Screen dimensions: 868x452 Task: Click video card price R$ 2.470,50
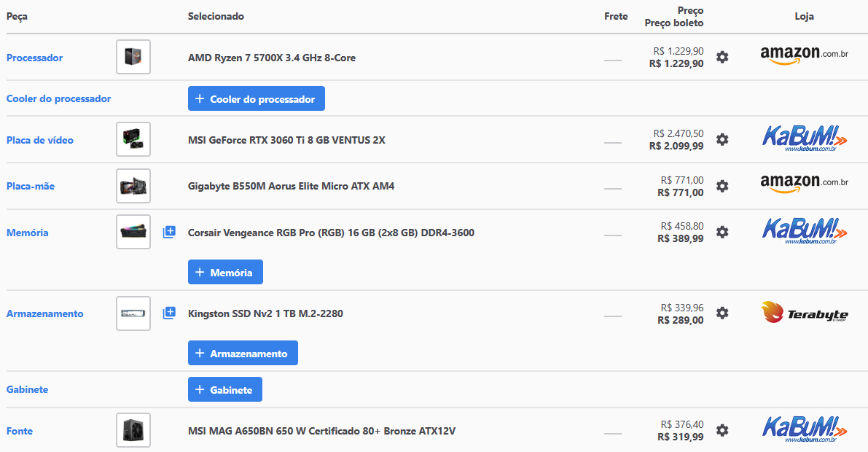(x=679, y=133)
